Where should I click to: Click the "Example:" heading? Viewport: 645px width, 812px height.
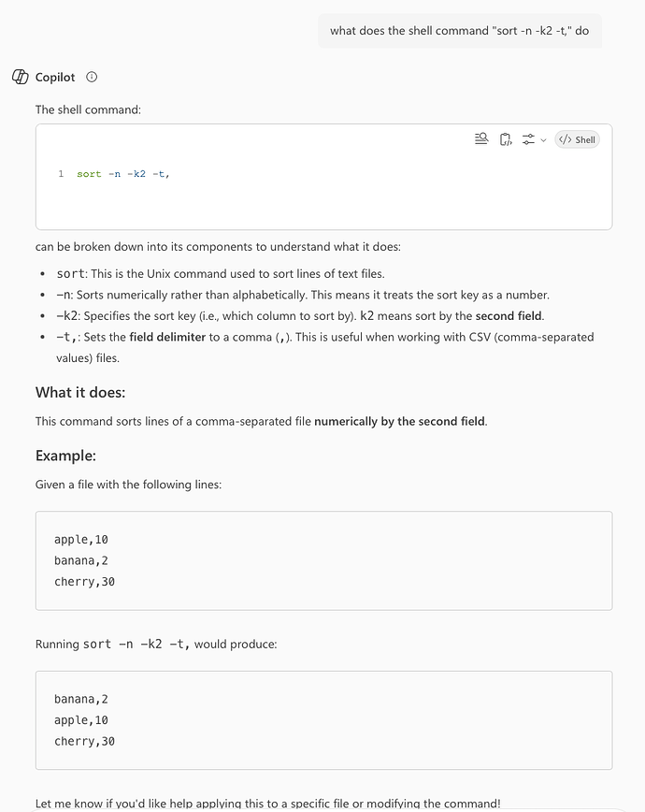tap(65, 456)
